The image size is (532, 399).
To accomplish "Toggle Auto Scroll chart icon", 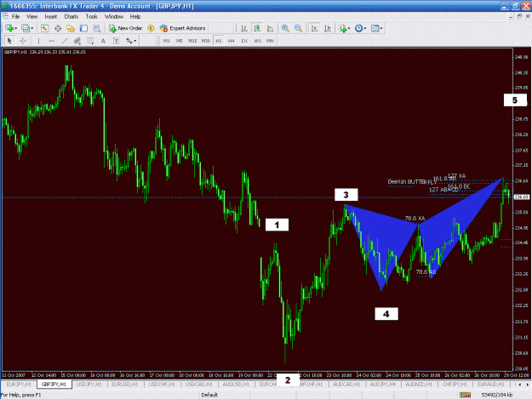I will coord(314,28).
